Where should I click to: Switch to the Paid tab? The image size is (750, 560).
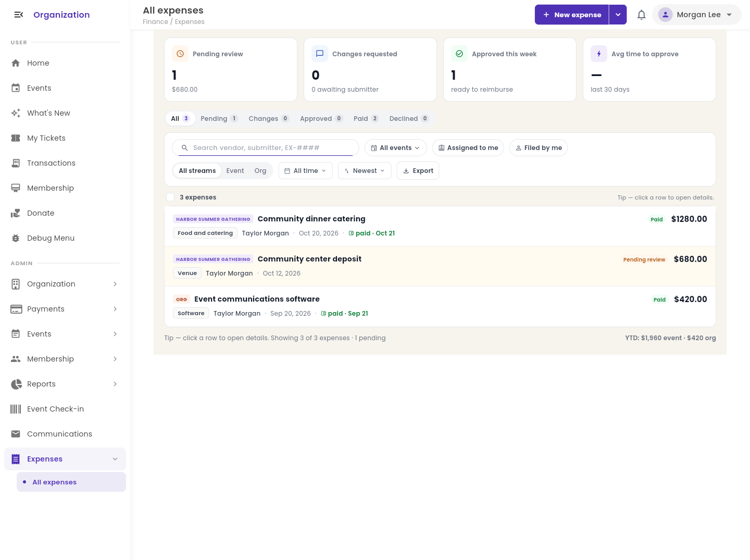click(366, 119)
